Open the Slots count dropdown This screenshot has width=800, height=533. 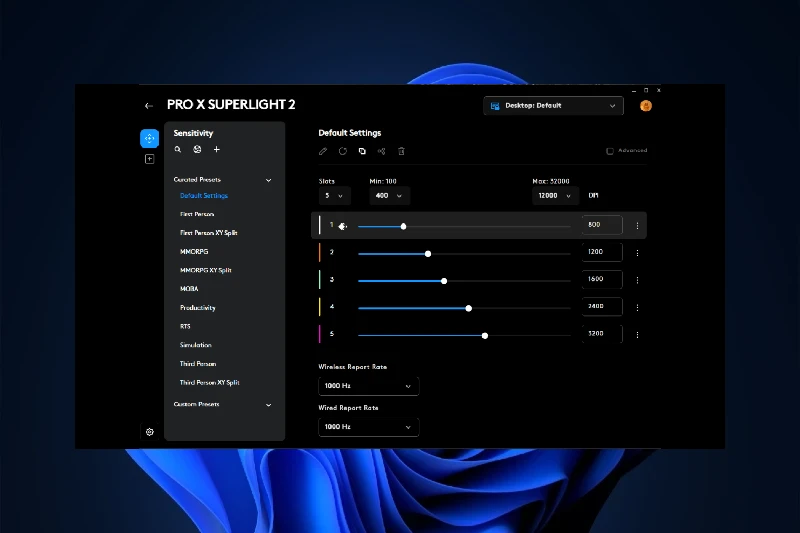pyautogui.click(x=334, y=196)
